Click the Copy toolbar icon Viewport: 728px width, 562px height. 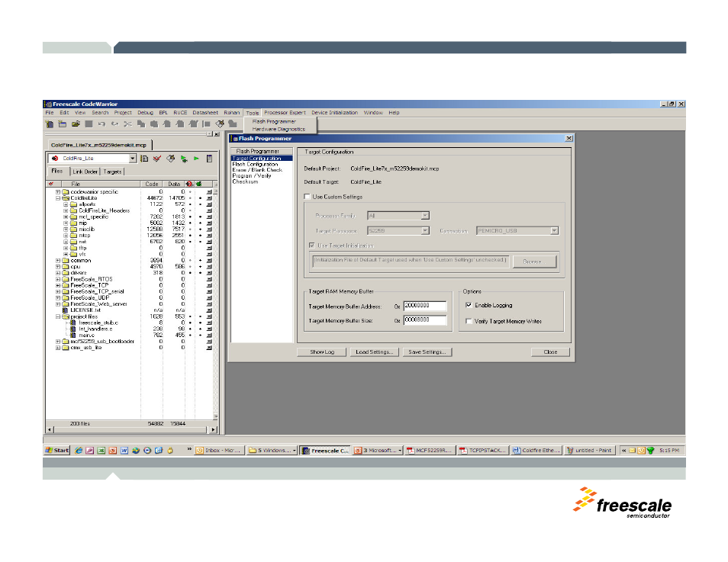141,124
